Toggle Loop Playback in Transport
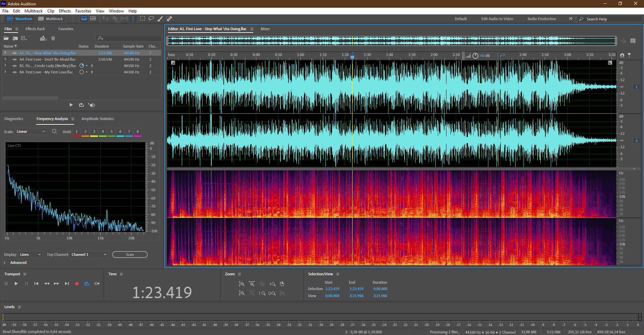The height and width of the screenshot is (335, 644). click(x=87, y=284)
